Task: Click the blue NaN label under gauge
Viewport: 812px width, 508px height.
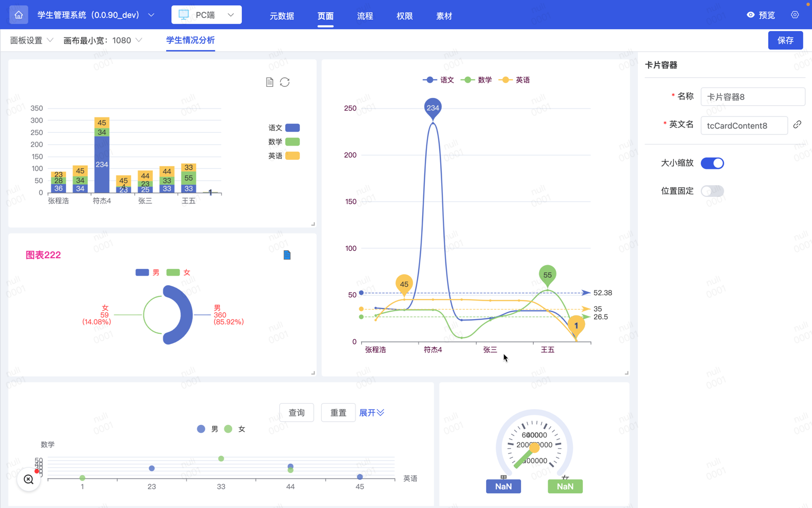Action: point(504,486)
